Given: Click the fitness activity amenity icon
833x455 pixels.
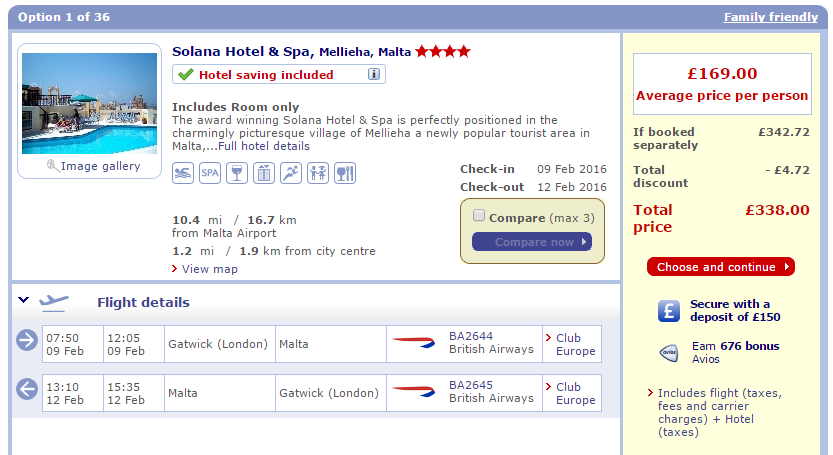Looking at the screenshot, I should (x=291, y=173).
